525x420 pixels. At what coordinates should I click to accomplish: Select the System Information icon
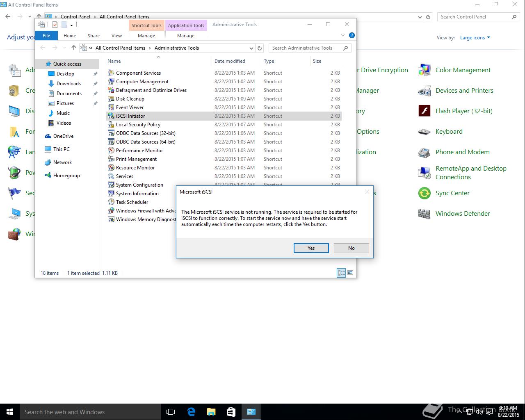pos(111,194)
